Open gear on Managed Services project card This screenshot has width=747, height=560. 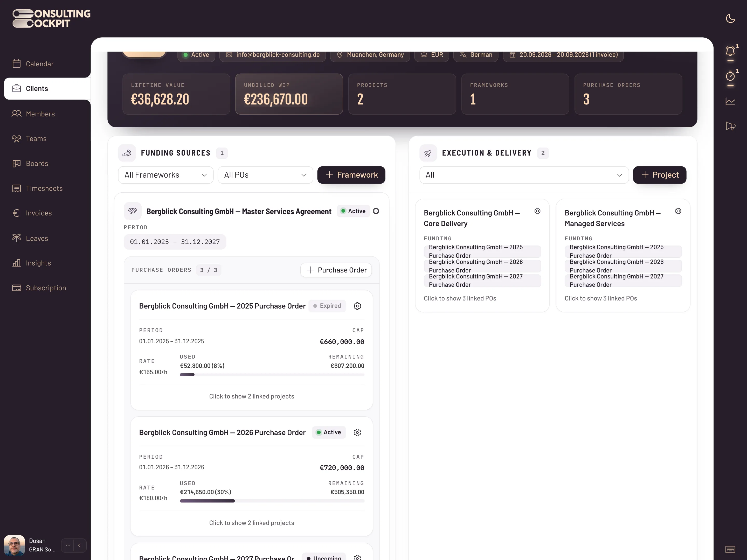[x=678, y=211]
